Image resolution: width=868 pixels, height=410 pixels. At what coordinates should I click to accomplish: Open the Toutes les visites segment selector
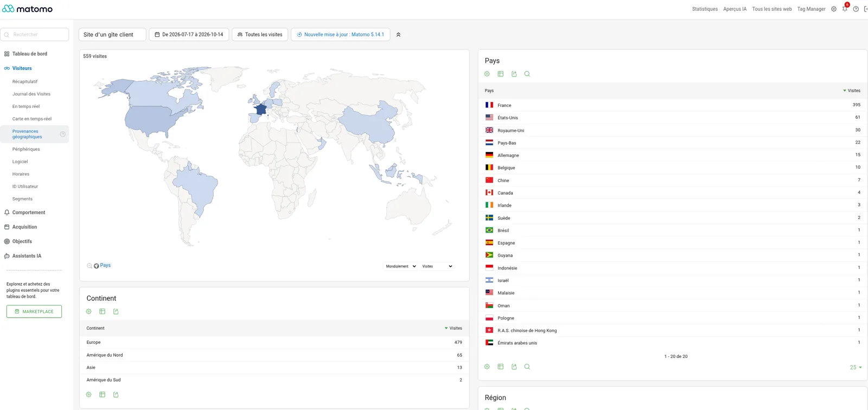click(260, 34)
